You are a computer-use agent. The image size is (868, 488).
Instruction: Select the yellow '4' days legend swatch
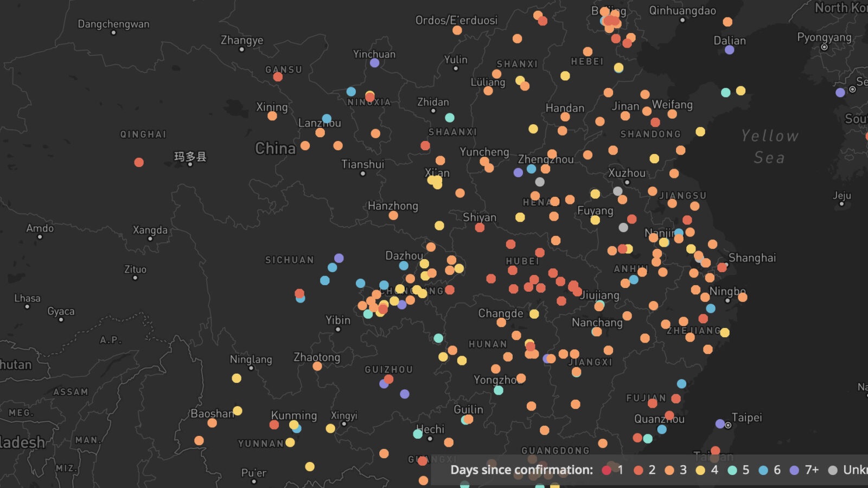700,470
